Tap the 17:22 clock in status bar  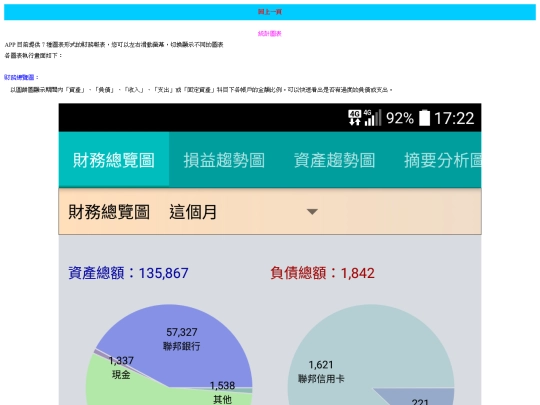(x=454, y=118)
